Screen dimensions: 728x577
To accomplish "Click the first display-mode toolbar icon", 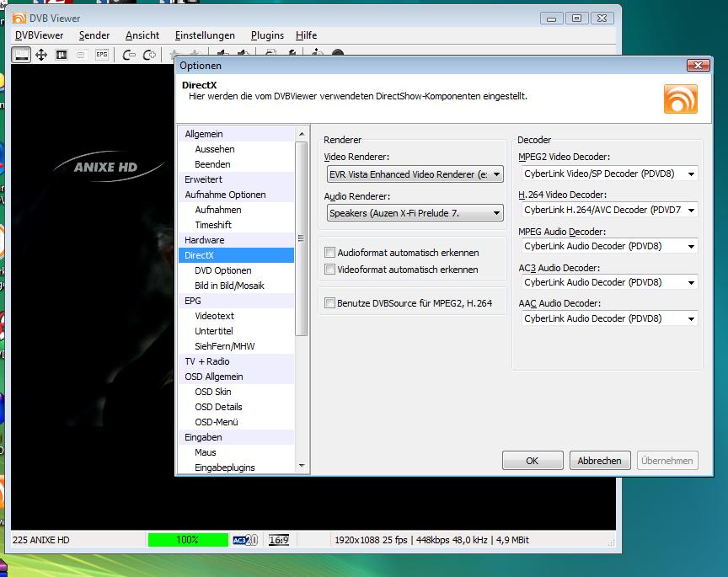I will pos(22,55).
